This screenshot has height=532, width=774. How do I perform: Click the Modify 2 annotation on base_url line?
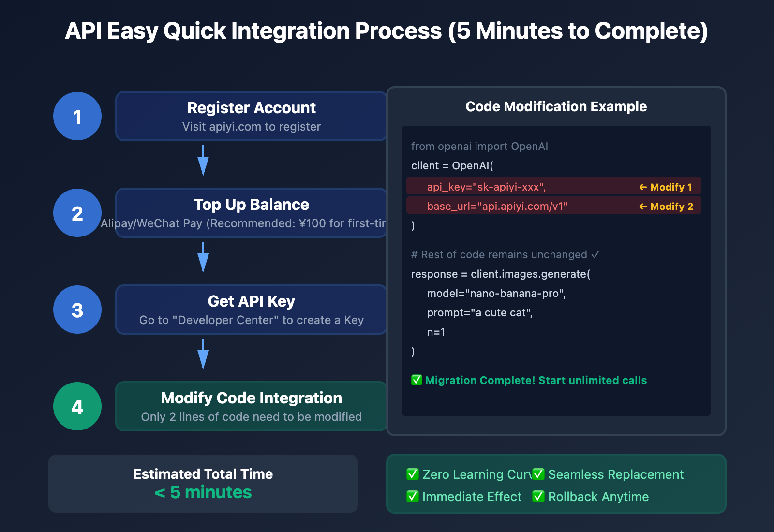click(x=666, y=206)
